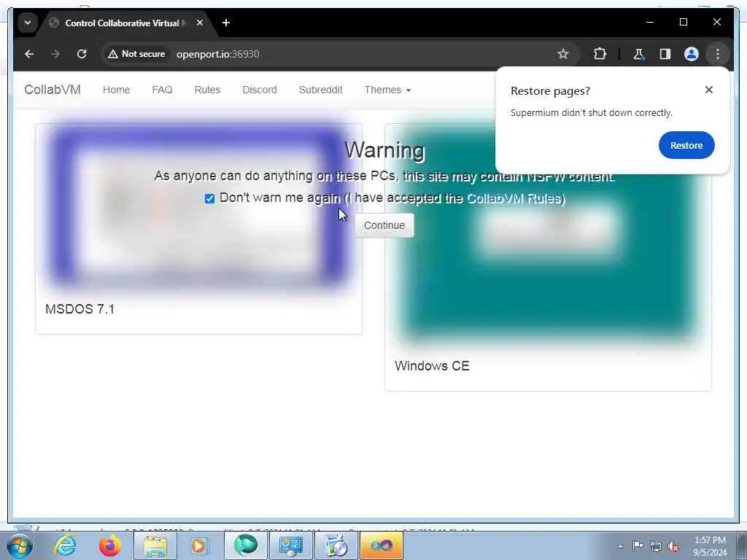Go back using the browser back arrow
The width and height of the screenshot is (747, 560).
29,54
